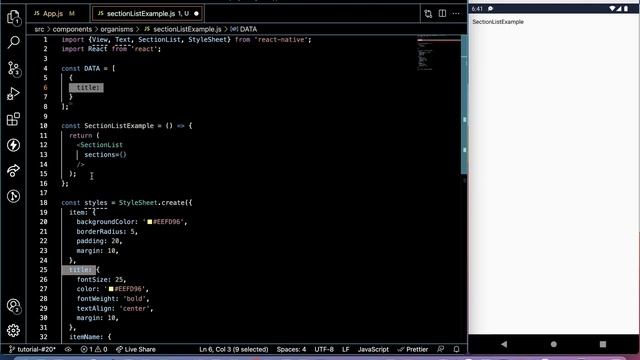
Task: Tap the Android recent apps button
Action: coord(603,344)
